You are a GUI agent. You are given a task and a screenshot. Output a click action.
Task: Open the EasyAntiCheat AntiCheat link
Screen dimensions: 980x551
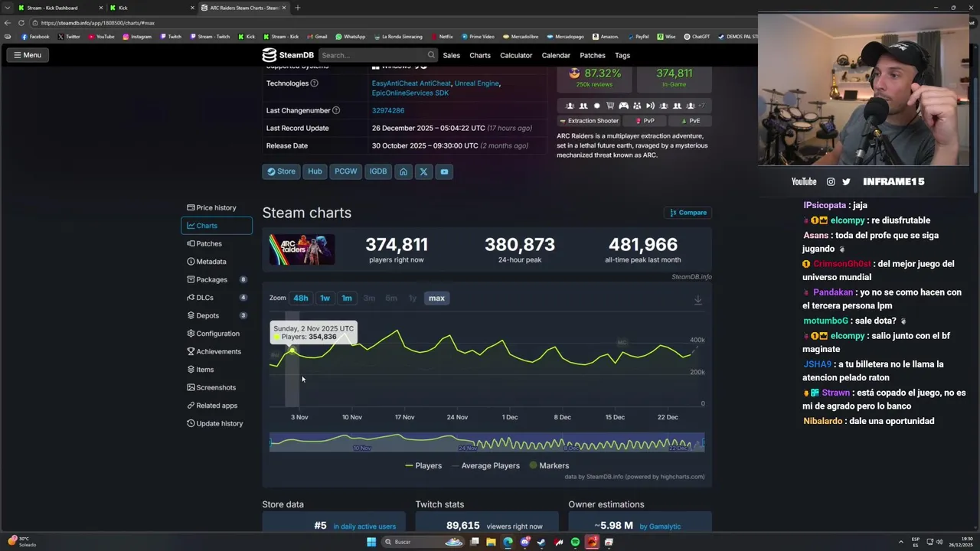pos(411,83)
